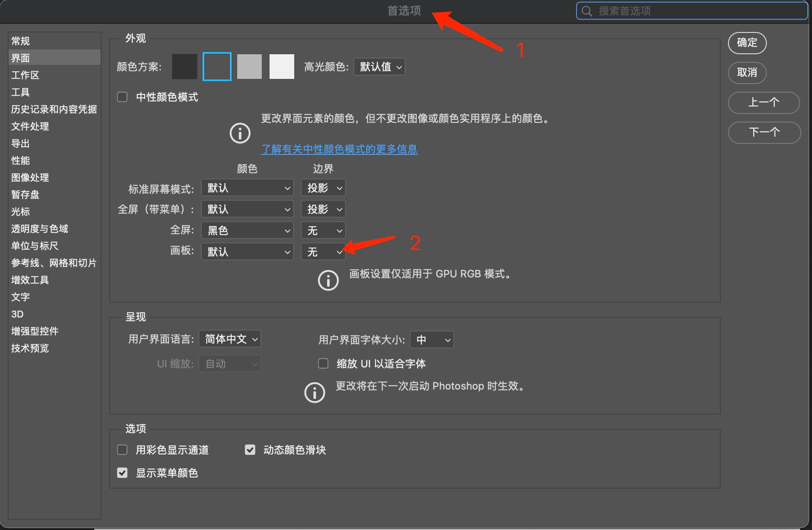Choose the lightest white color scheme swatch
Screen dimensions: 812x530
281,67
